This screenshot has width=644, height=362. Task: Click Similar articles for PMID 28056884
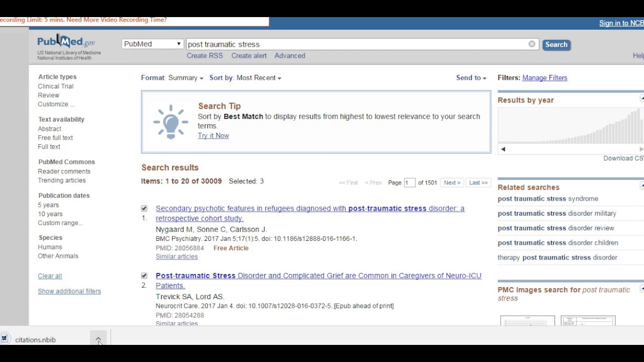click(x=177, y=257)
